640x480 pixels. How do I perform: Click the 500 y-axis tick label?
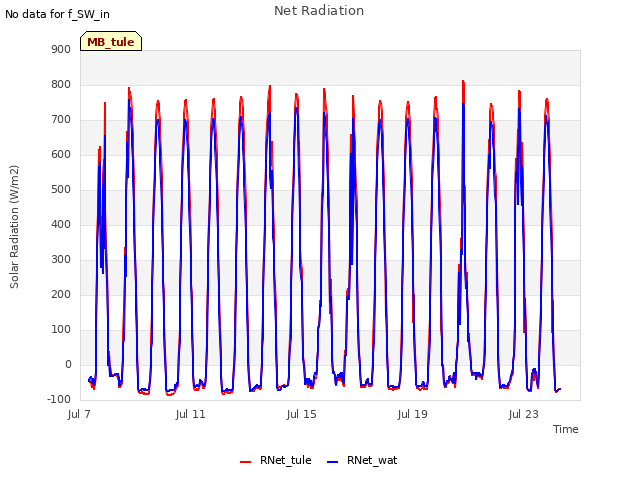[x=61, y=189]
